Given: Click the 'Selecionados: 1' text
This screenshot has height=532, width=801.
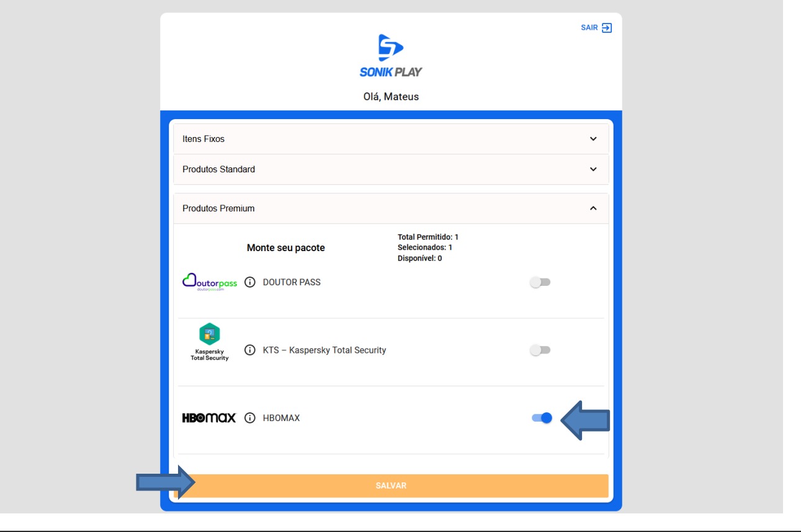Looking at the screenshot, I should [425, 247].
